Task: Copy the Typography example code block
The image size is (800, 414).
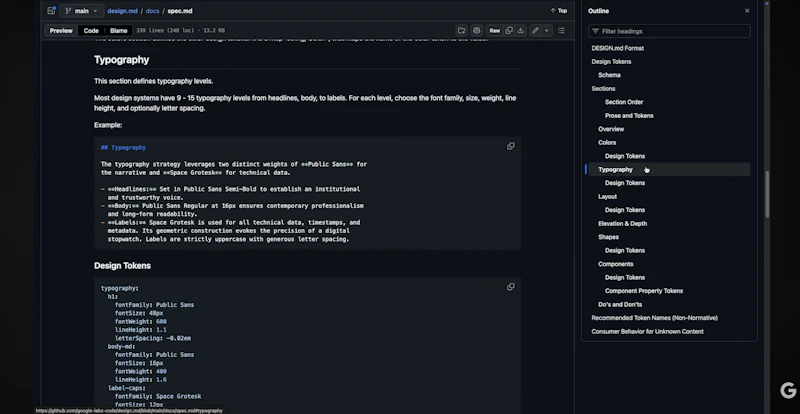Action: point(510,147)
